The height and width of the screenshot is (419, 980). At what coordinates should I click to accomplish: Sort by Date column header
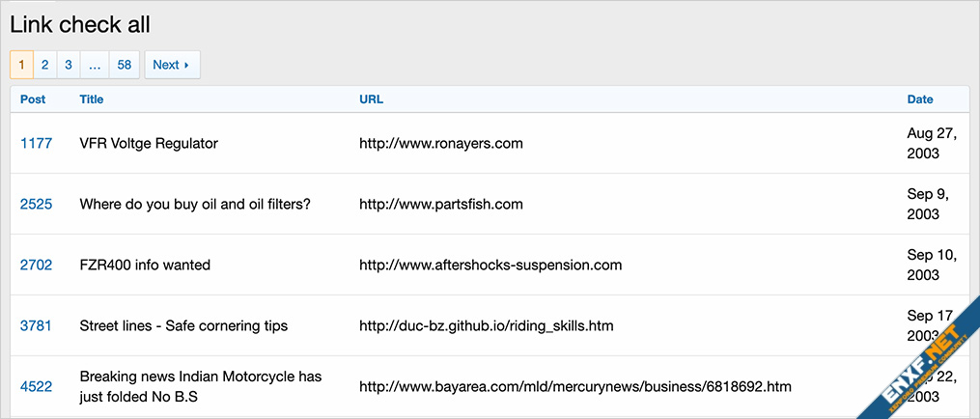click(920, 99)
